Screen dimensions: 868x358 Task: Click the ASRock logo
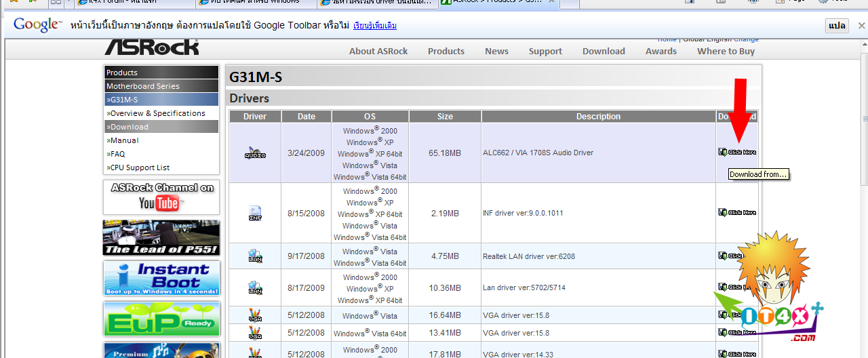pos(151,47)
